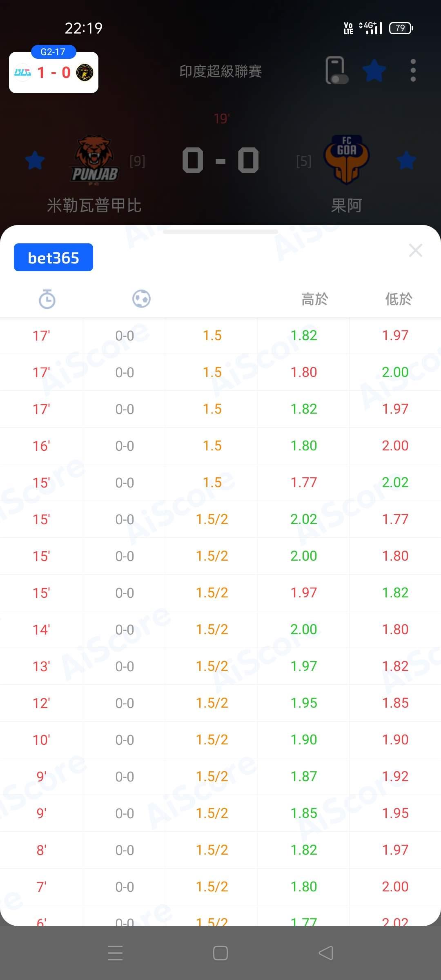441x980 pixels.
Task: Tap the 低於 column header
Action: pyautogui.click(x=399, y=299)
